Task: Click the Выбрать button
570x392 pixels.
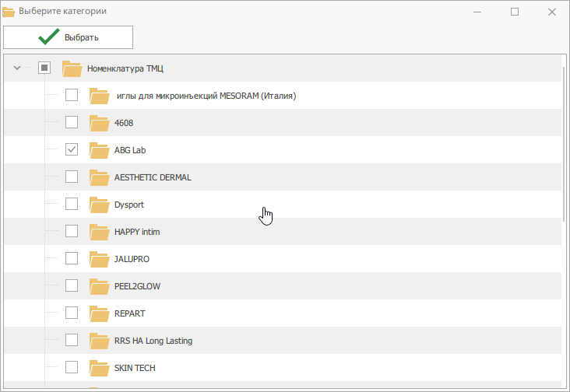Action: tap(68, 37)
